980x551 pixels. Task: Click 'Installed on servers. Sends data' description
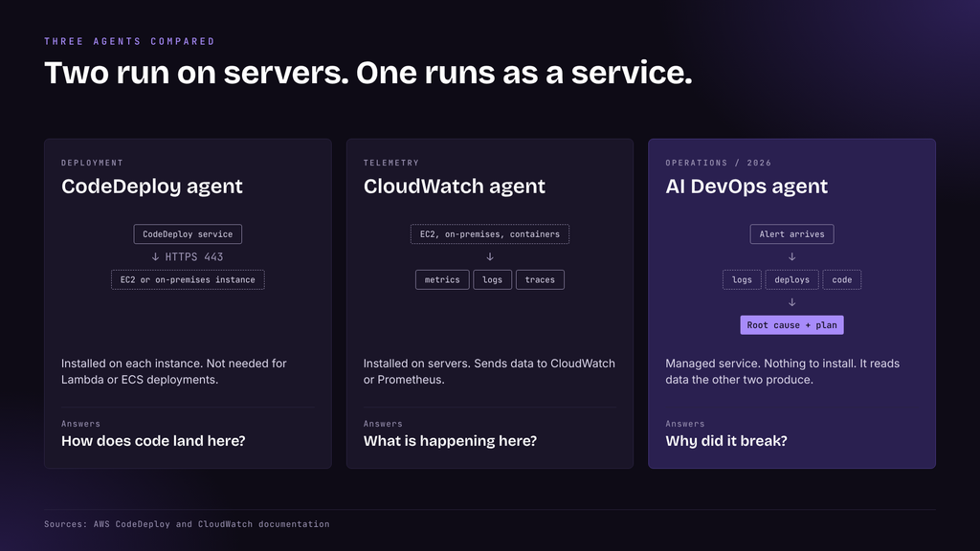coord(489,371)
